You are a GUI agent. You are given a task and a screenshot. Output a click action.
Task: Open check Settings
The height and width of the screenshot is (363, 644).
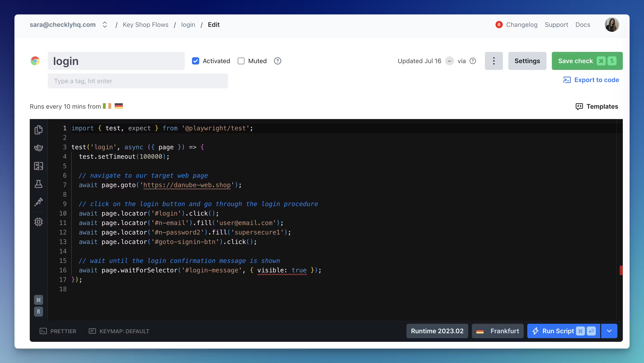pyautogui.click(x=527, y=61)
